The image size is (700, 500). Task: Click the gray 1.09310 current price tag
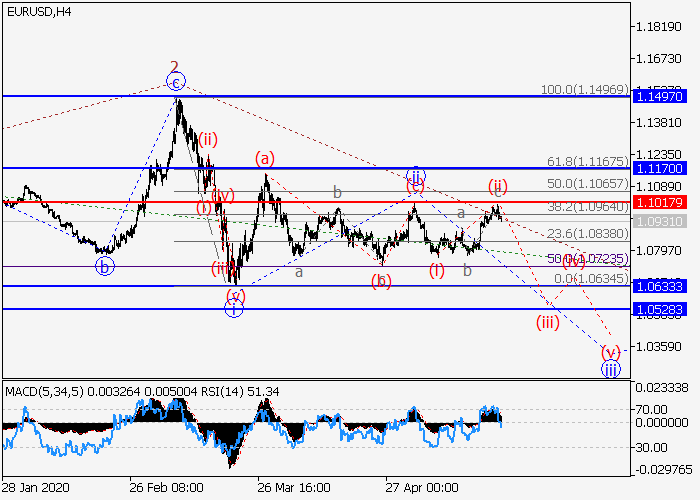[x=657, y=220]
